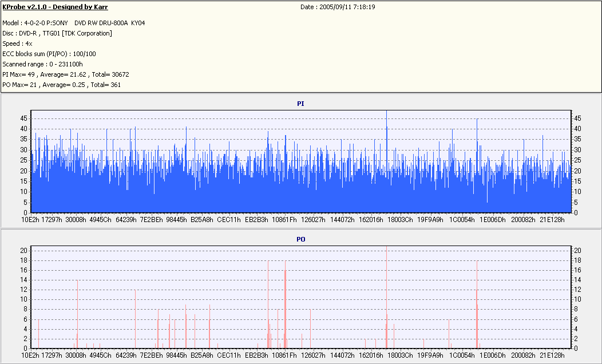The width and height of the screenshot is (602, 364).
Task: Select the ECC blocks sum line
Action: click(49, 54)
